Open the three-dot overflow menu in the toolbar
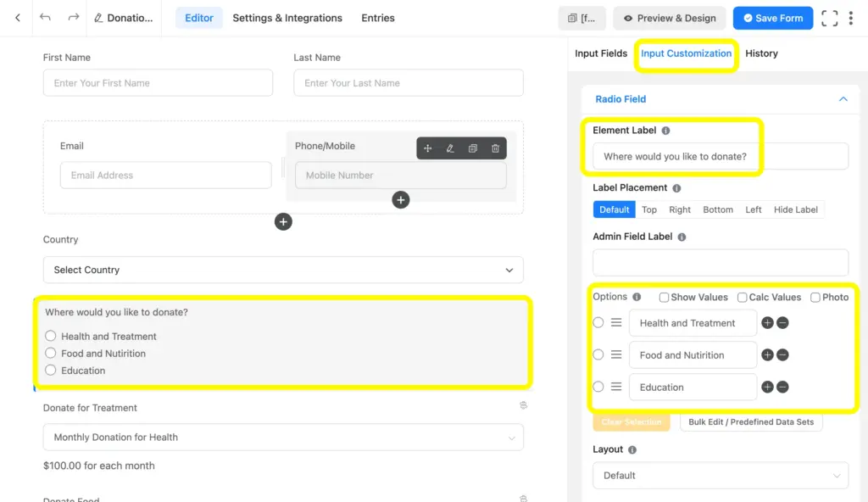868x502 pixels. tap(851, 17)
